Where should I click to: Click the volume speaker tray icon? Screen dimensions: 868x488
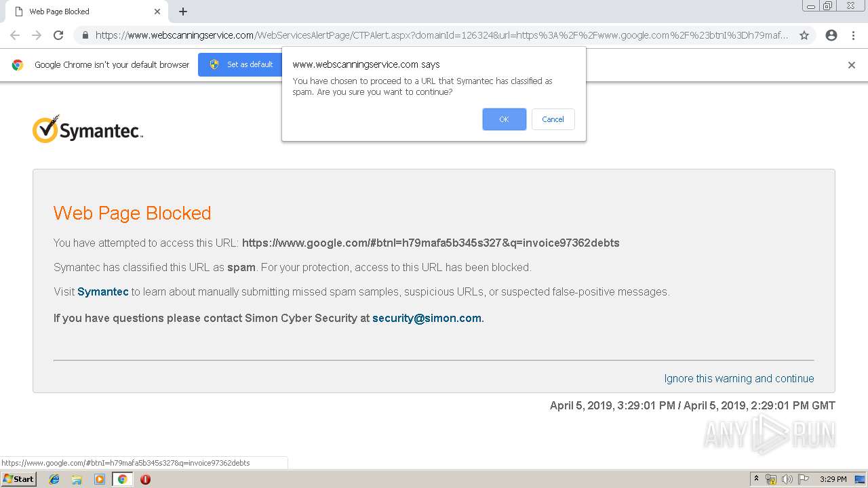787,479
